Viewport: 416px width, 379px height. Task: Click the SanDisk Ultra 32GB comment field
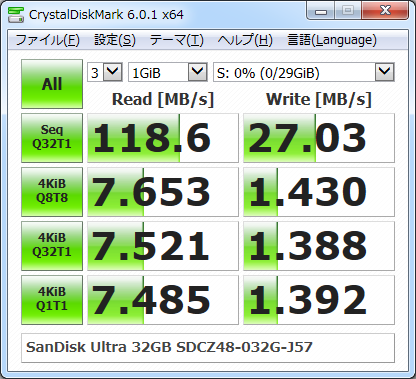coord(208,348)
